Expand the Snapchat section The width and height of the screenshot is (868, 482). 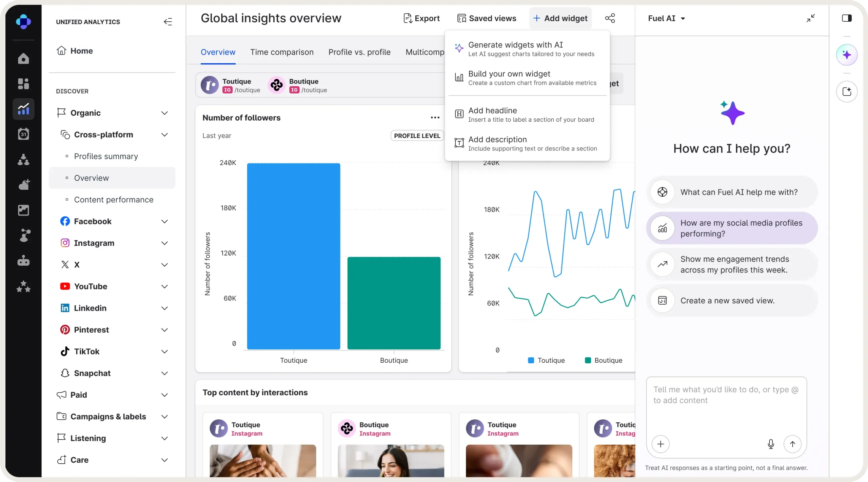point(164,373)
